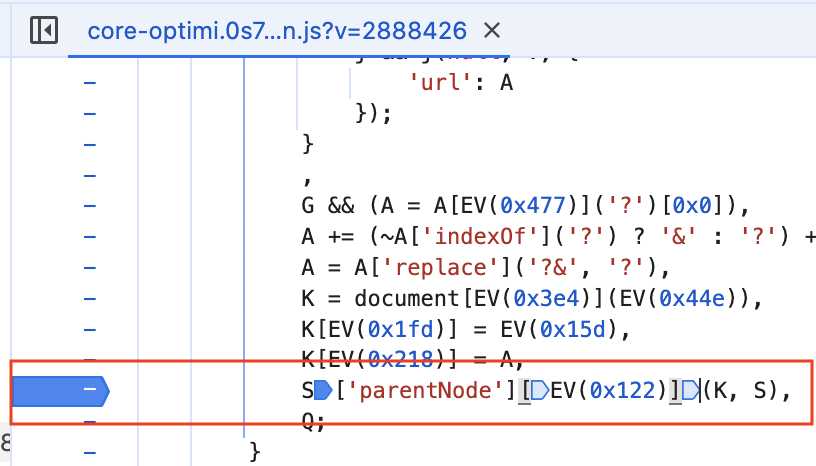816x466 pixels.
Task: Set breakpoint on A['replace'] line gutter
Action: tap(90, 269)
